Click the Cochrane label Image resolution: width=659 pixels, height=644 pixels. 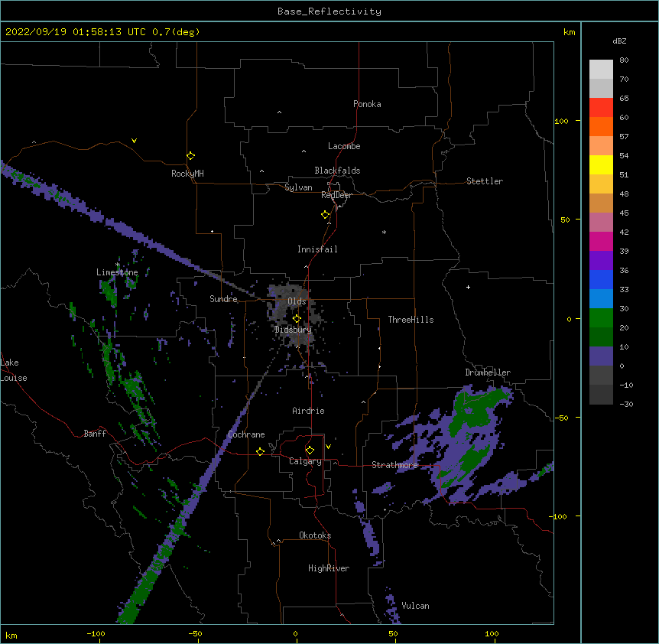(x=246, y=434)
